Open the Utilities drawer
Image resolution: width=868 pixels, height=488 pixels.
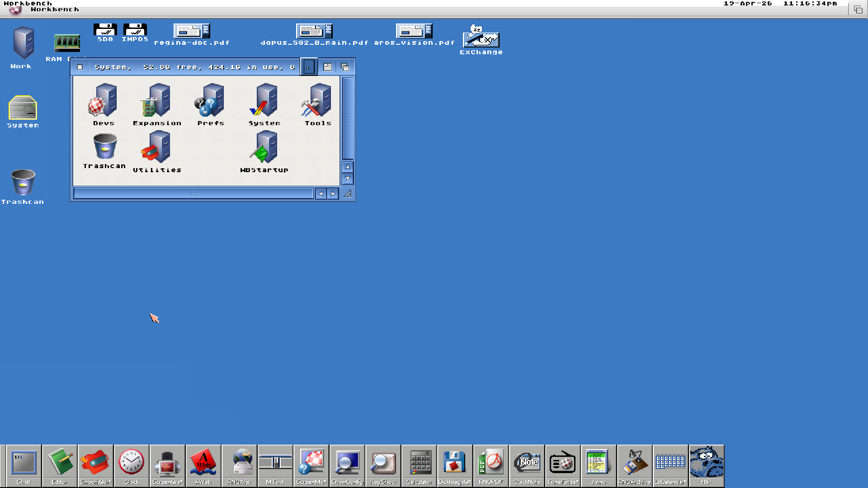tap(157, 150)
